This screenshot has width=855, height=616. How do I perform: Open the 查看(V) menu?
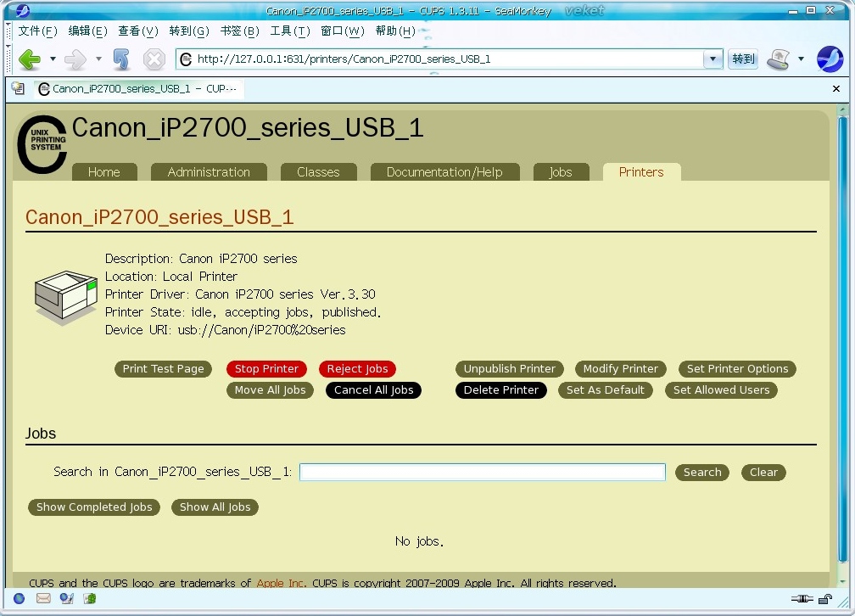tap(138, 31)
